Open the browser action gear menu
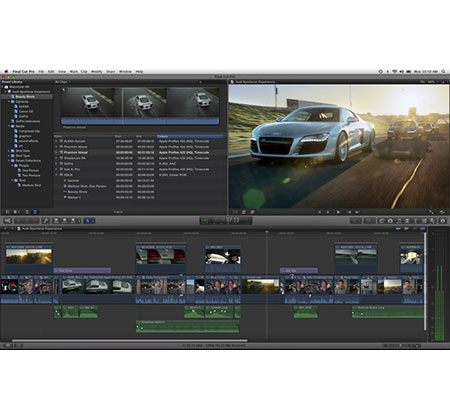The width and height of the screenshot is (450, 420). (x=16, y=212)
